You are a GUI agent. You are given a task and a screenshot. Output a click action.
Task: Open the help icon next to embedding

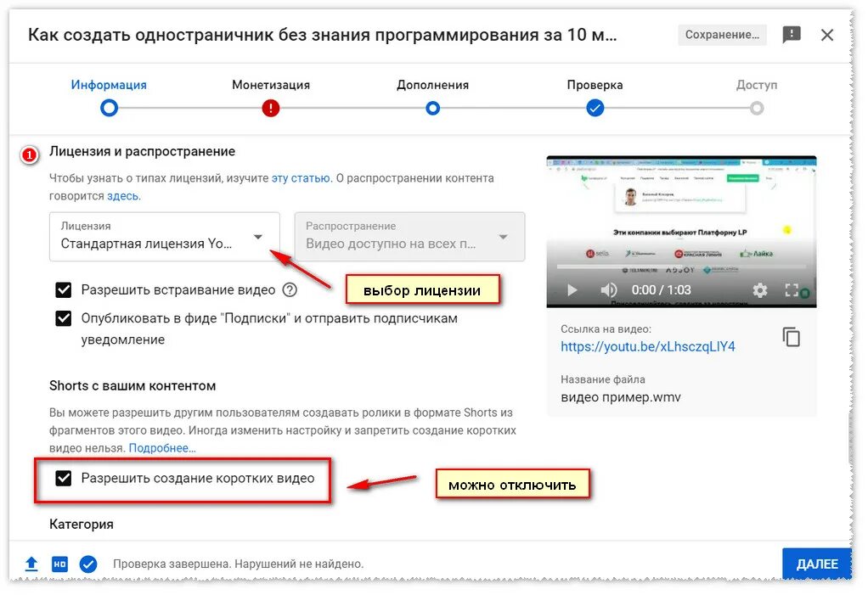tap(290, 289)
